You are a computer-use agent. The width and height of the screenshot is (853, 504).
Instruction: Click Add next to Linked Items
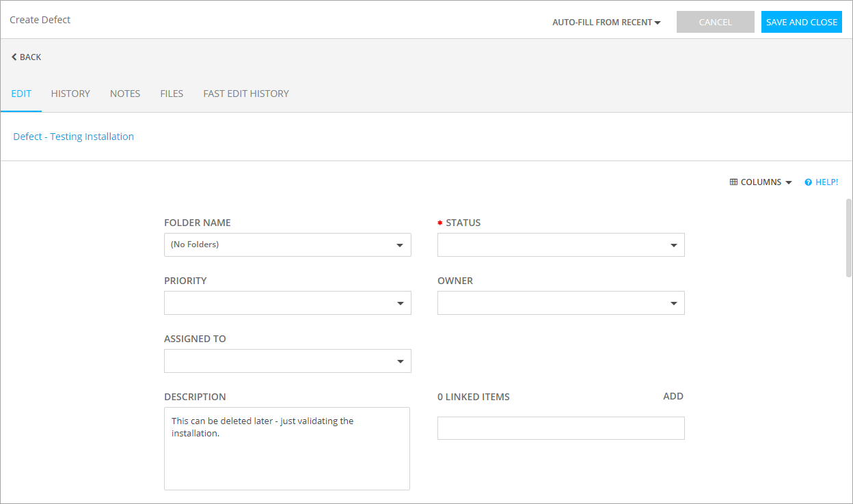coord(673,396)
